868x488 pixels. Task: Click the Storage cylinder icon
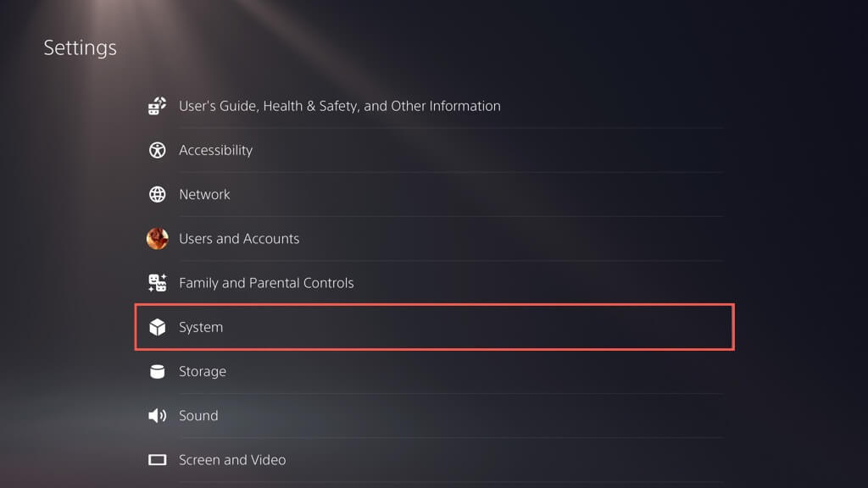coord(158,371)
